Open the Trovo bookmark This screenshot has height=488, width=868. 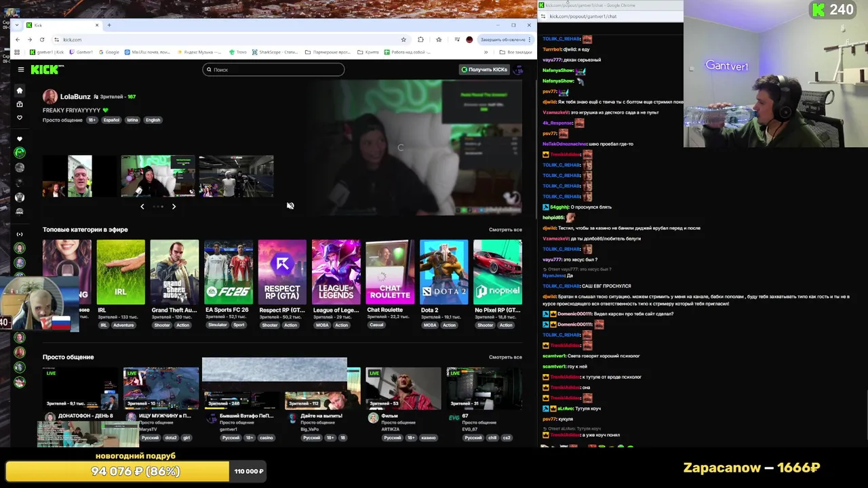point(238,52)
